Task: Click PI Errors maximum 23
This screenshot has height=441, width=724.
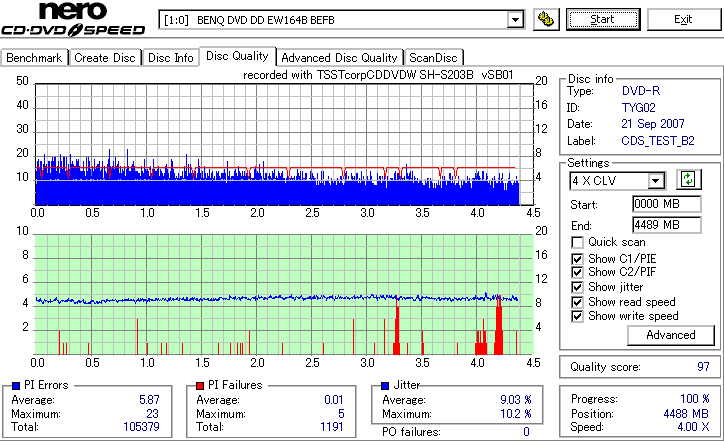Action: coord(152,414)
